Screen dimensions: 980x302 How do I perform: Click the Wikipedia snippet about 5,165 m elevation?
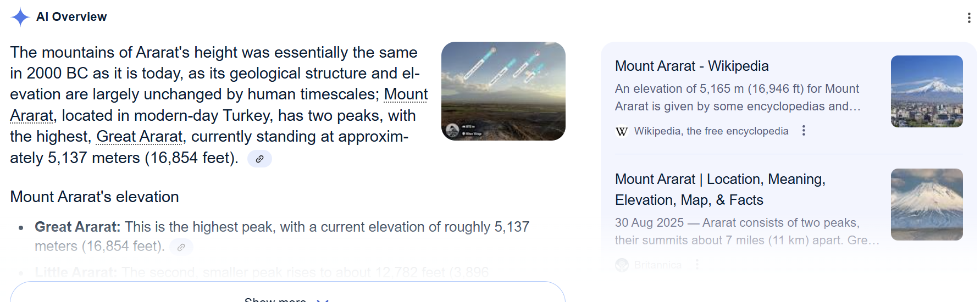click(737, 97)
